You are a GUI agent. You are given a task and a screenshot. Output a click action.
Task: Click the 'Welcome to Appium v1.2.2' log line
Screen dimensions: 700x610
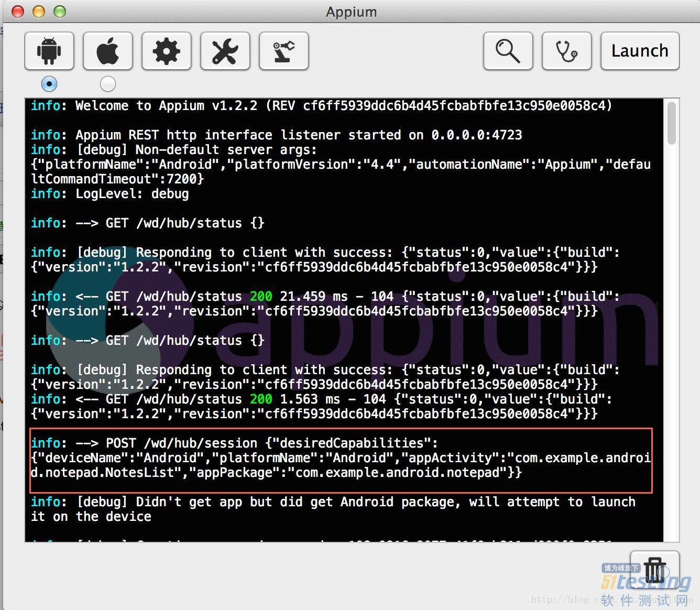[x=321, y=106]
